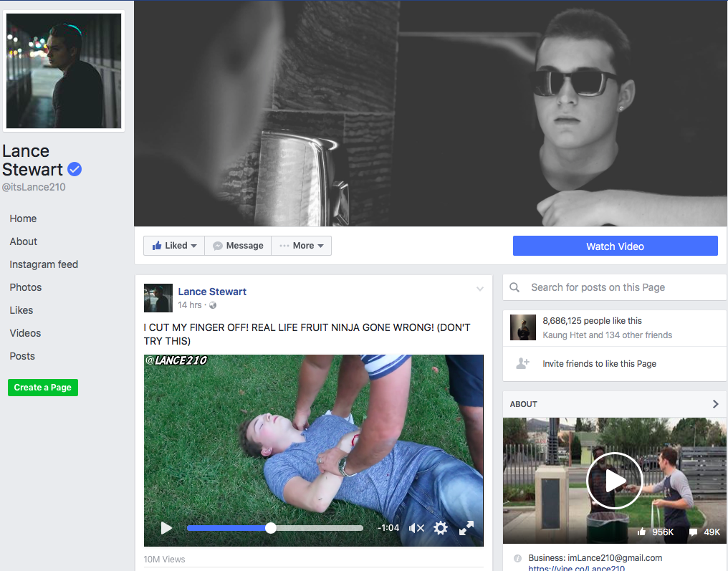Click the info icon beside Business email
Screen dimensions: 728x571
[x=517, y=558]
